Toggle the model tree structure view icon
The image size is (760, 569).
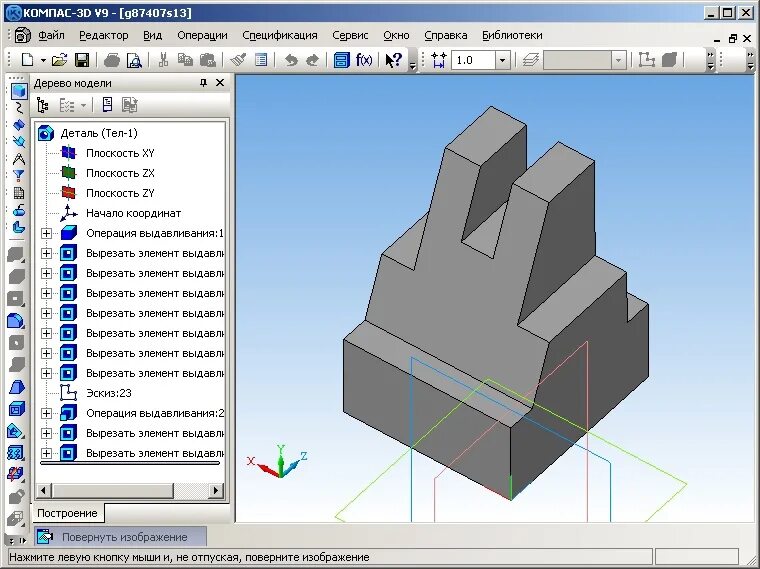(43, 105)
